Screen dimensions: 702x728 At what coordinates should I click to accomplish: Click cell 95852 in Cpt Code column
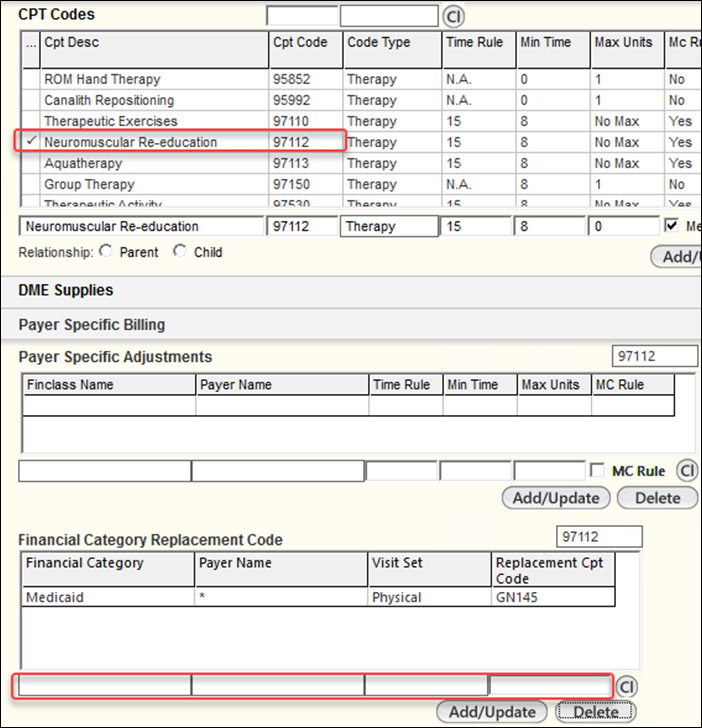306,79
